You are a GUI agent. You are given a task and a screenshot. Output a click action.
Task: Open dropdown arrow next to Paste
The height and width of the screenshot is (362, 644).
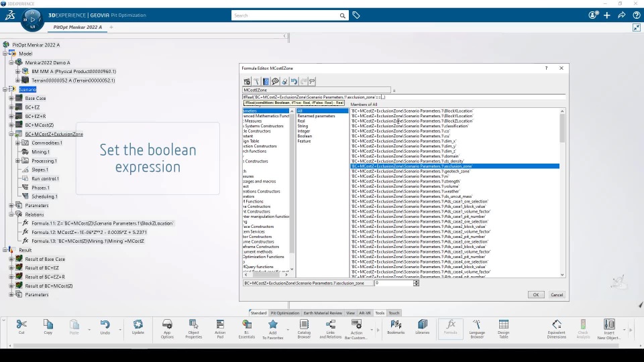89,330
